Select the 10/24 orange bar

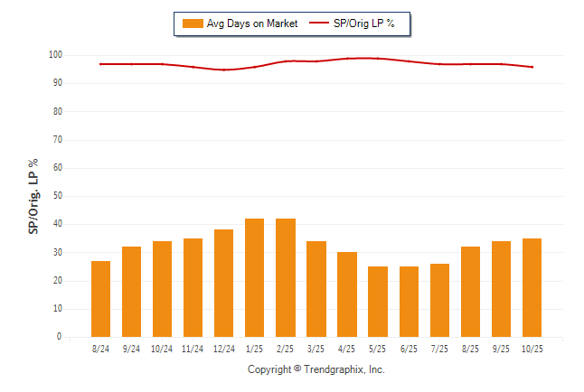[162, 288]
